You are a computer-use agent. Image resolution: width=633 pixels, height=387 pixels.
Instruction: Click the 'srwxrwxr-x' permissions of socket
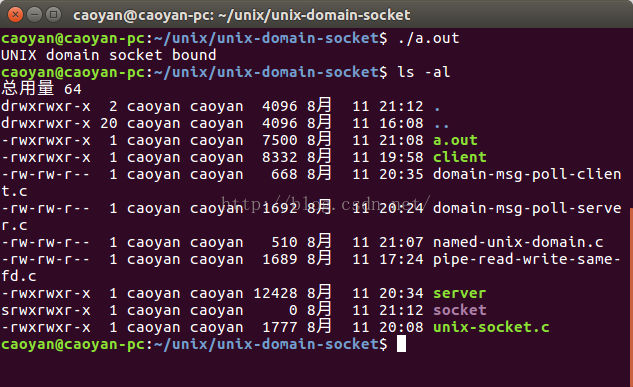pyautogui.click(x=46, y=310)
